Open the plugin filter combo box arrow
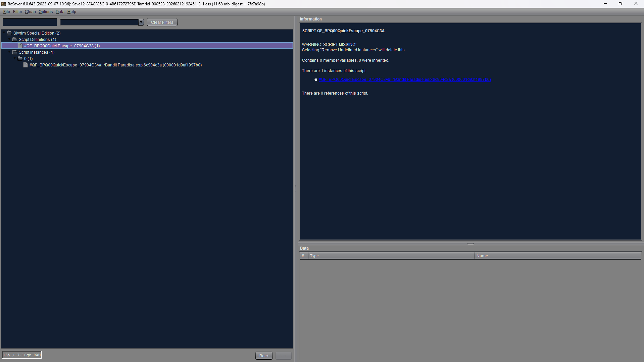Viewport: 644px width, 362px height. [x=141, y=22]
